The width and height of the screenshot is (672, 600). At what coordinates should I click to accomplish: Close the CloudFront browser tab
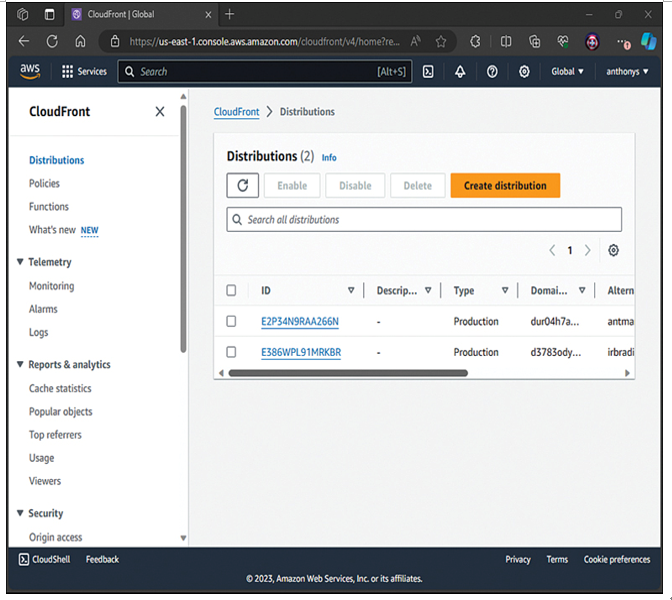click(x=208, y=15)
